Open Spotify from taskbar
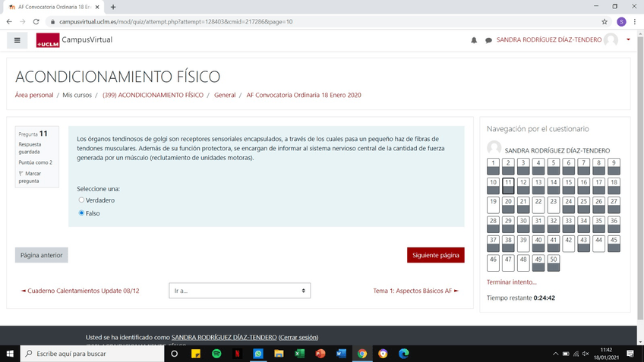Screen dimensions: 644x362 [x=216, y=354]
